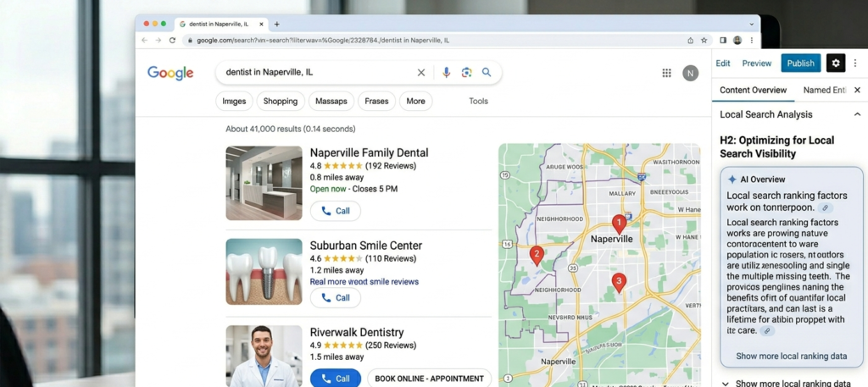
Task: Click BOOK ONLINE - APPOINTMENT button
Action: pos(430,379)
